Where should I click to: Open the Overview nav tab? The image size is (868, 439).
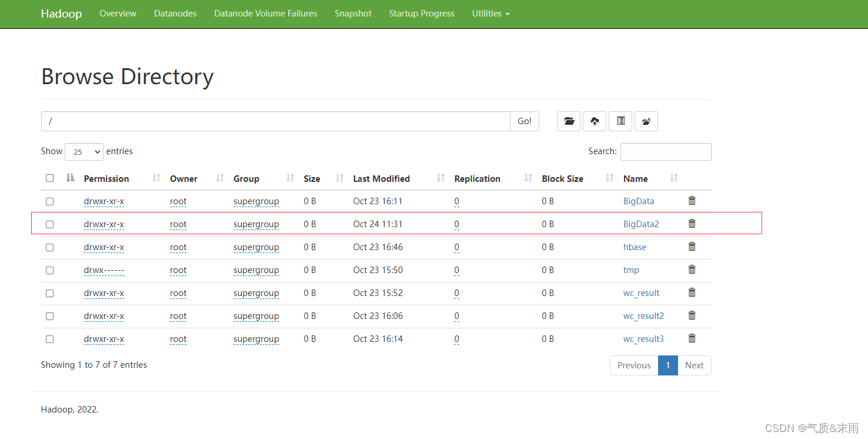point(118,14)
